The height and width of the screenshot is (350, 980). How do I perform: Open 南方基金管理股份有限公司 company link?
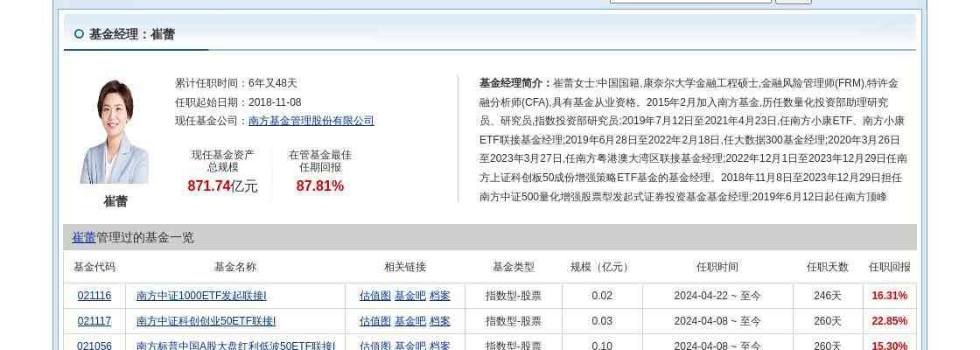(311, 121)
